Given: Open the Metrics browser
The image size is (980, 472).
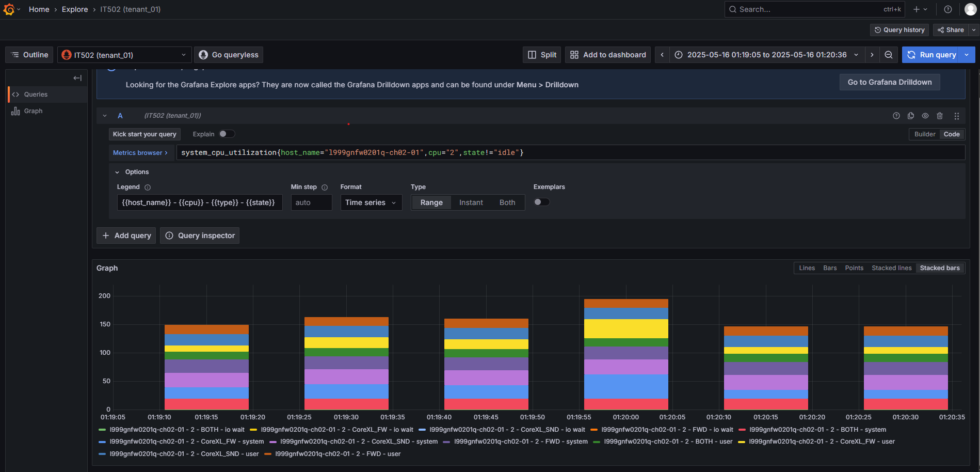Looking at the screenshot, I should pos(140,152).
